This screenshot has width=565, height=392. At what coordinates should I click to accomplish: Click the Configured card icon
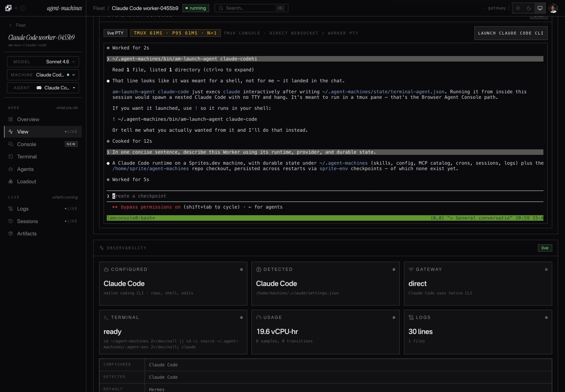coord(106,269)
